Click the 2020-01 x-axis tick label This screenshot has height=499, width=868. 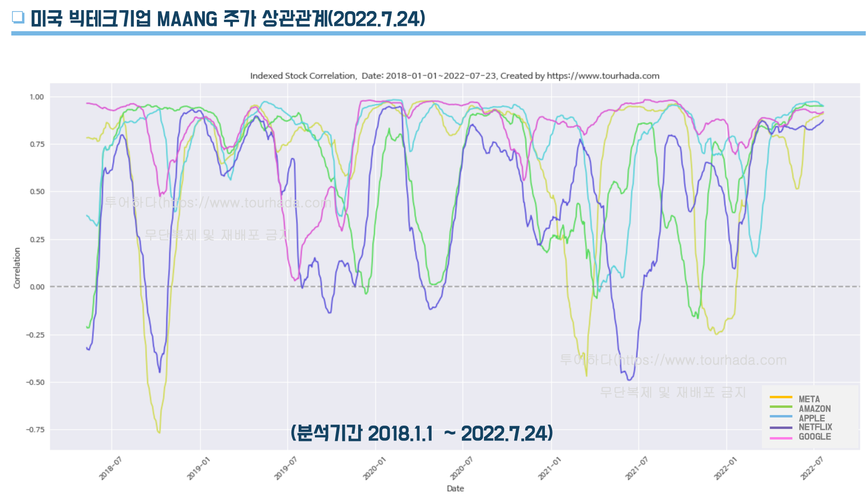click(374, 468)
